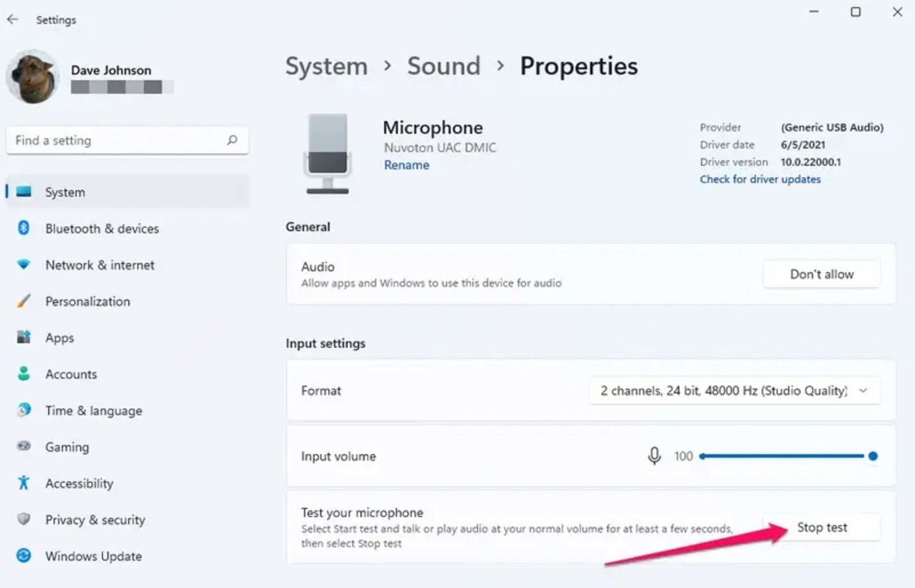Image resolution: width=915 pixels, height=588 pixels.
Task: Click Check for driver updates link
Action: click(x=760, y=179)
